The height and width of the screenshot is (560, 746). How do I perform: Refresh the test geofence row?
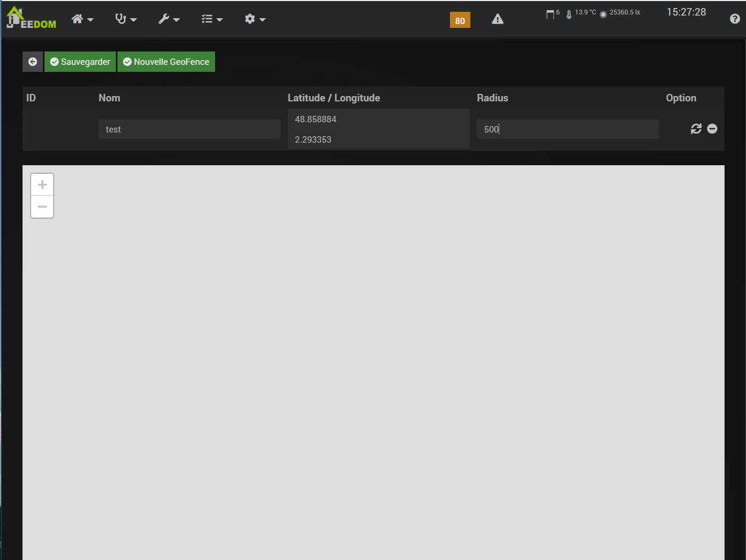[696, 129]
